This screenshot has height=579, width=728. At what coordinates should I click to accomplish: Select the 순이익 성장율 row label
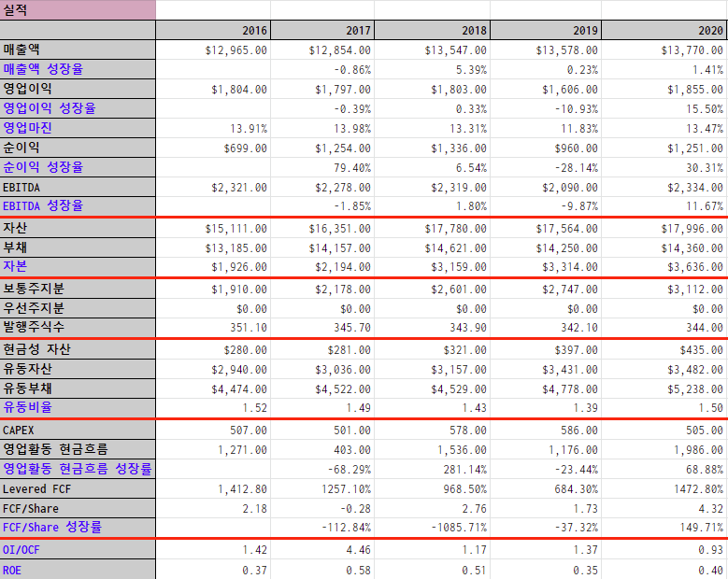[x=78, y=167]
